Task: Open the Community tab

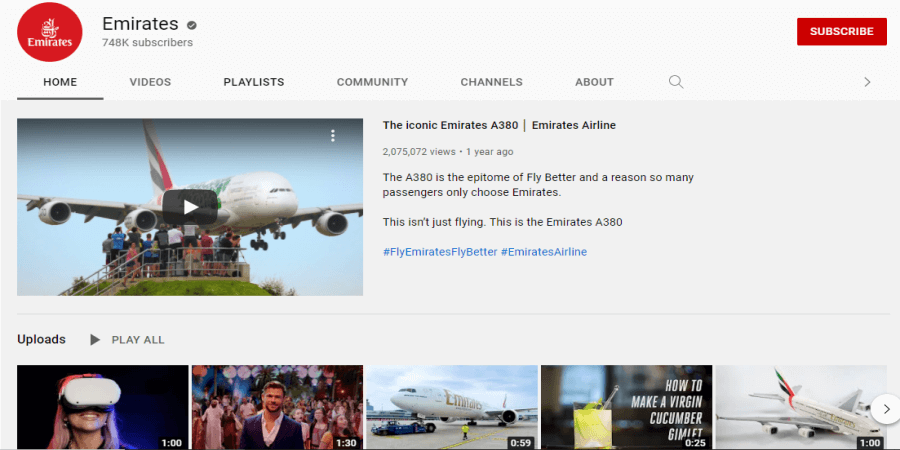Action: [x=373, y=82]
